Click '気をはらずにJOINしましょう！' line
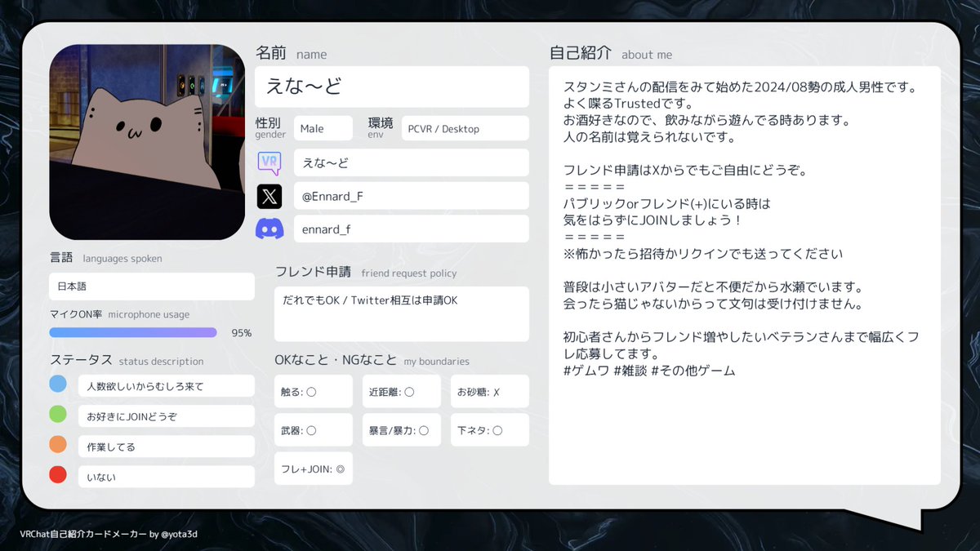Screen dimensions: 980x551 (653, 220)
